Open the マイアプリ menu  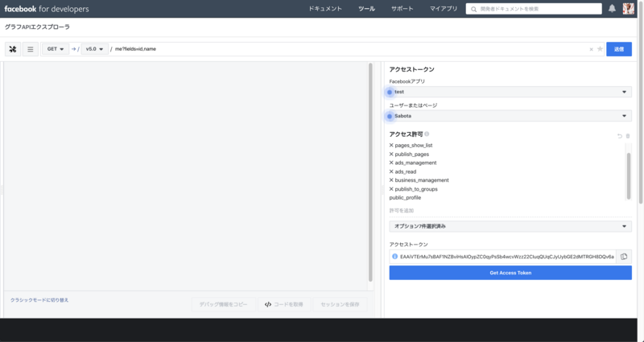coord(444,9)
